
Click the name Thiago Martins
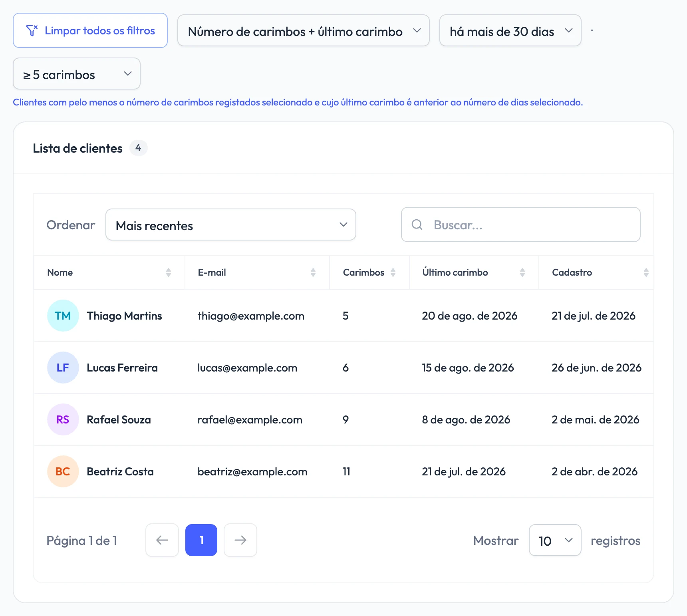[x=125, y=316]
